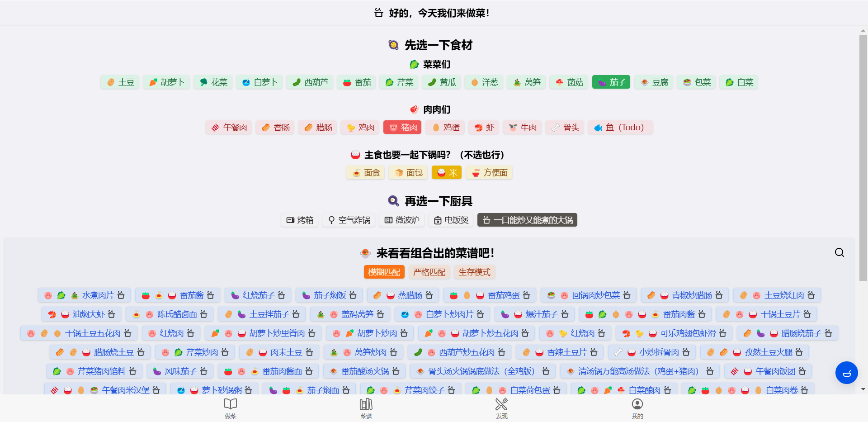The image size is (868, 422).
Task: Open the 发现 discover icon
Action: coord(501,404)
